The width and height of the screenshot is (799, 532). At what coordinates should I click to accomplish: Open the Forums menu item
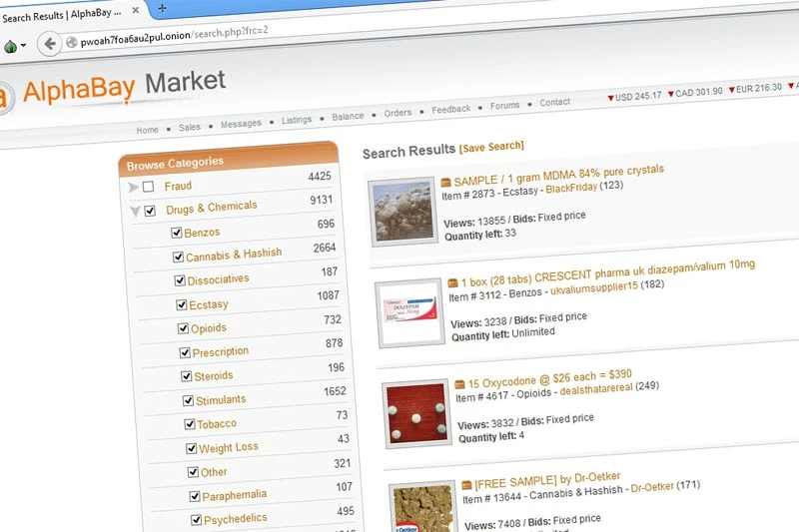coord(504,106)
